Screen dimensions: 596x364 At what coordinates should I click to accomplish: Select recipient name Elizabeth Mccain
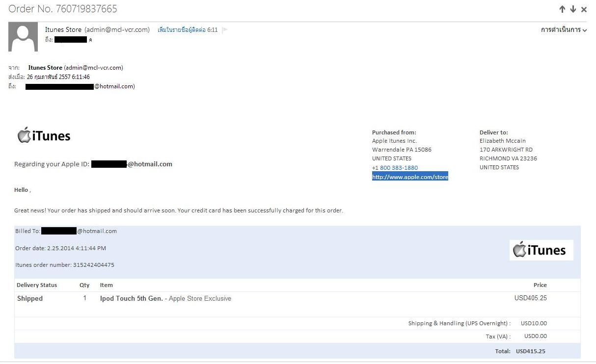pyautogui.click(x=503, y=141)
